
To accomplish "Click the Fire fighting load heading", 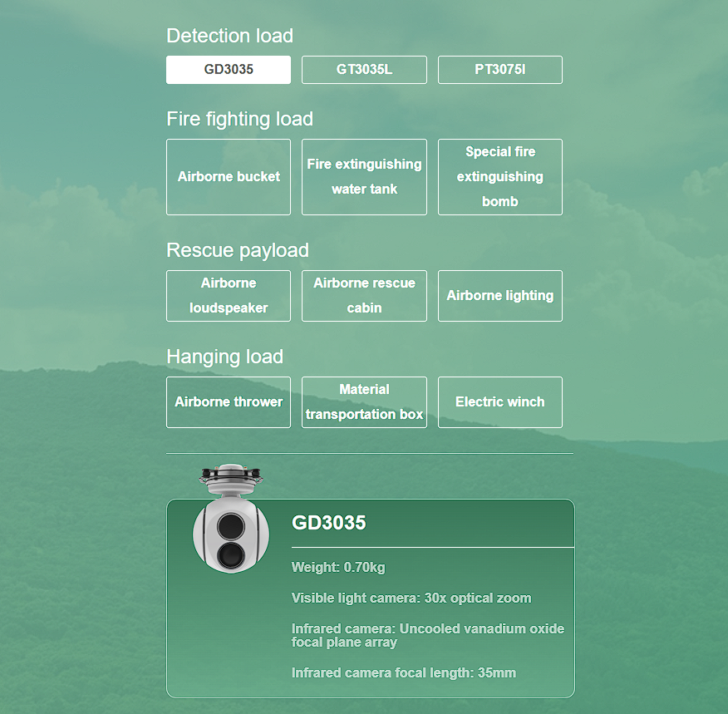I will point(239,119).
